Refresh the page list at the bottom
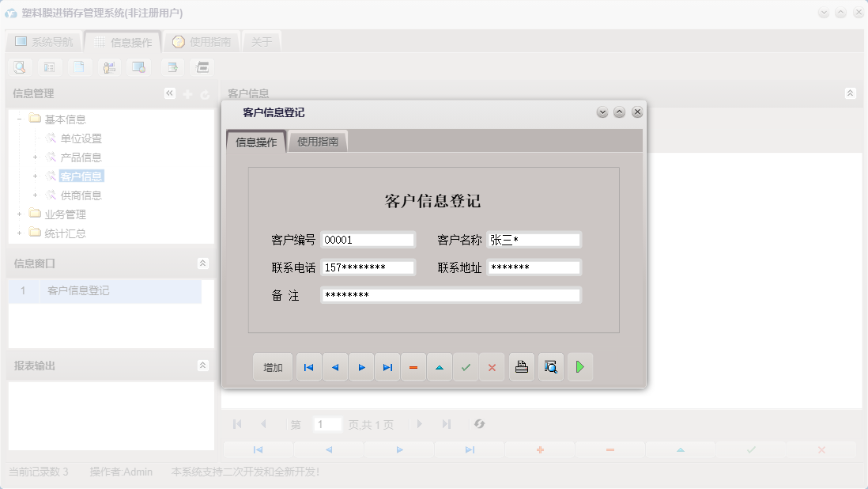Screen dimensions: 868x489 478,424
